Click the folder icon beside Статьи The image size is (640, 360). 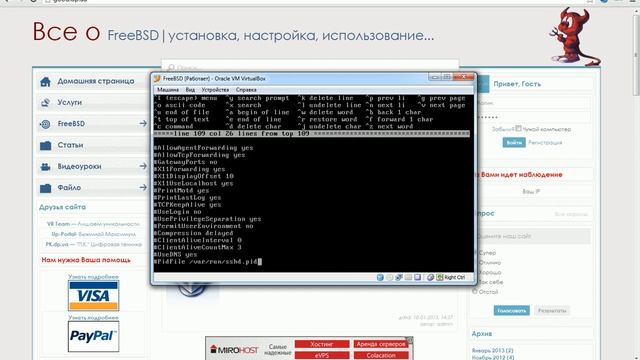click(x=45, y=145)
